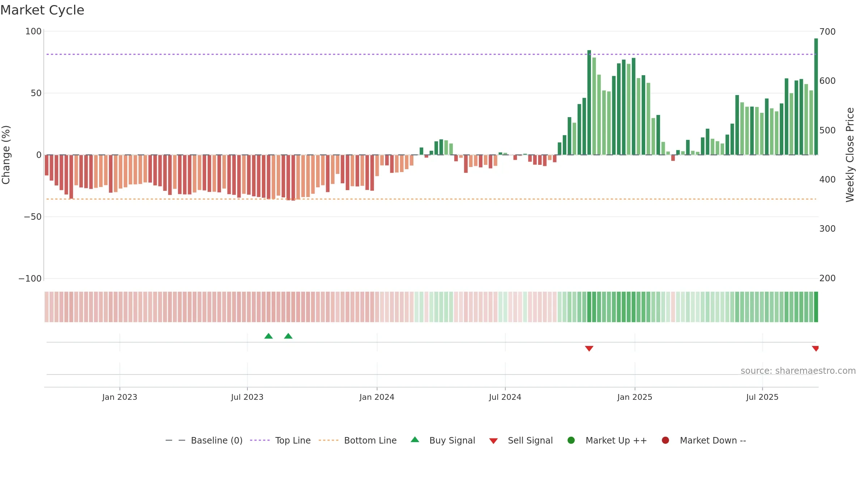This screenshot has width=868, height=488.
Task: Click the gray dashed Baseline legend marker
Action: 175,440
